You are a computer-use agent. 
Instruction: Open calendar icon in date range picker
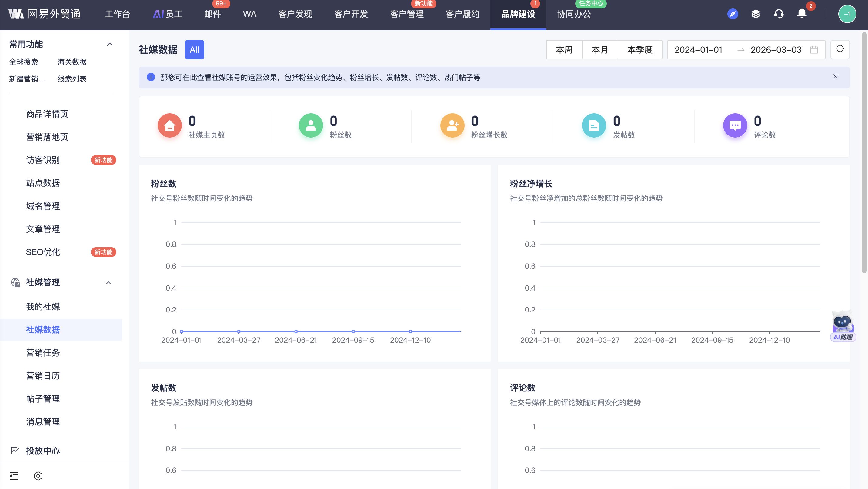814,50
